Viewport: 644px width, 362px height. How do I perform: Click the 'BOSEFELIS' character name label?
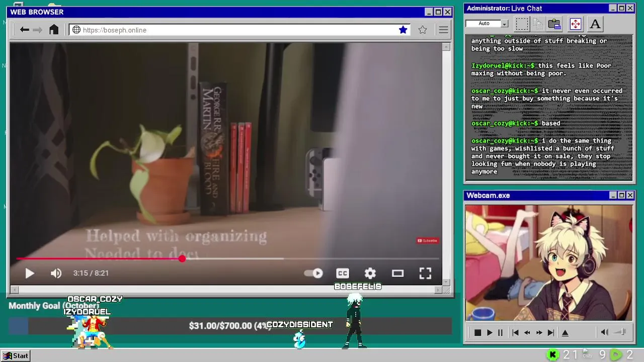point(358,287)
